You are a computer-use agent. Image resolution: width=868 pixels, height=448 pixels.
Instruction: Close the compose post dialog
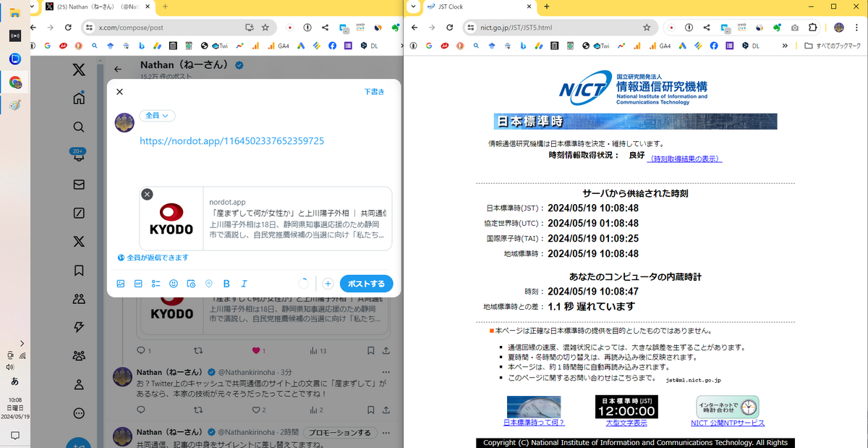pos(120,92)
